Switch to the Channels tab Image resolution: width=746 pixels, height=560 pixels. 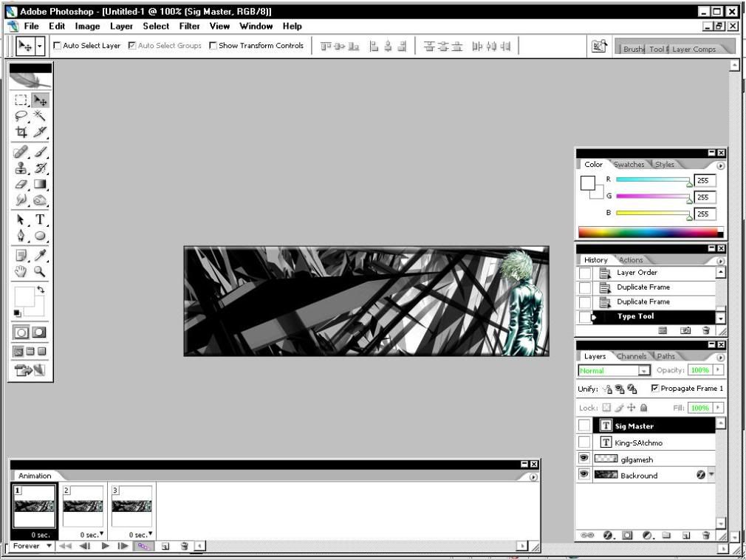tap(632, 356)
